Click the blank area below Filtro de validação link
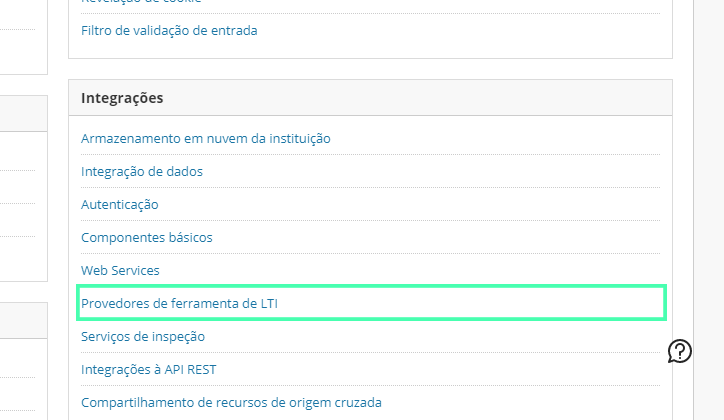The image size is (724, 420). 370,49
